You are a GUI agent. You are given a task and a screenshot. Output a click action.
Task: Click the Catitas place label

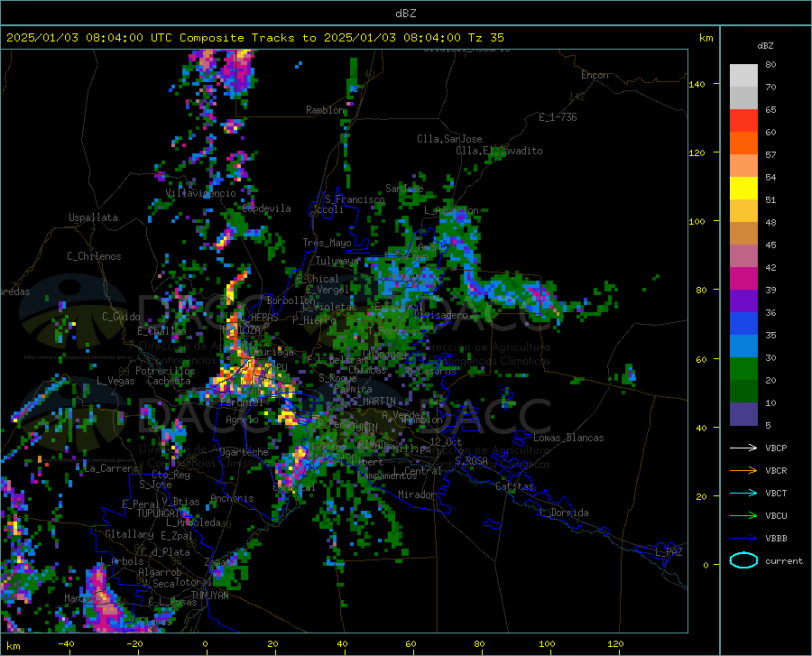tap(515, 486)
